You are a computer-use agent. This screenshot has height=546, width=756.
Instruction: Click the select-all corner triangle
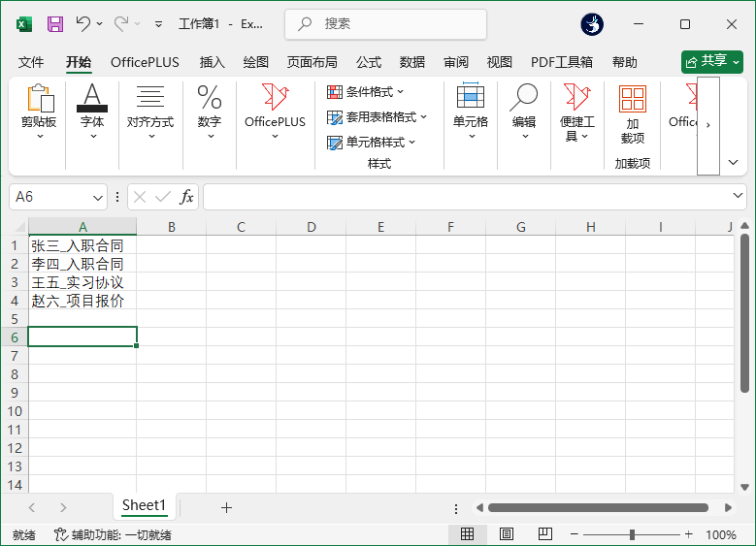(x=19, y=227)
